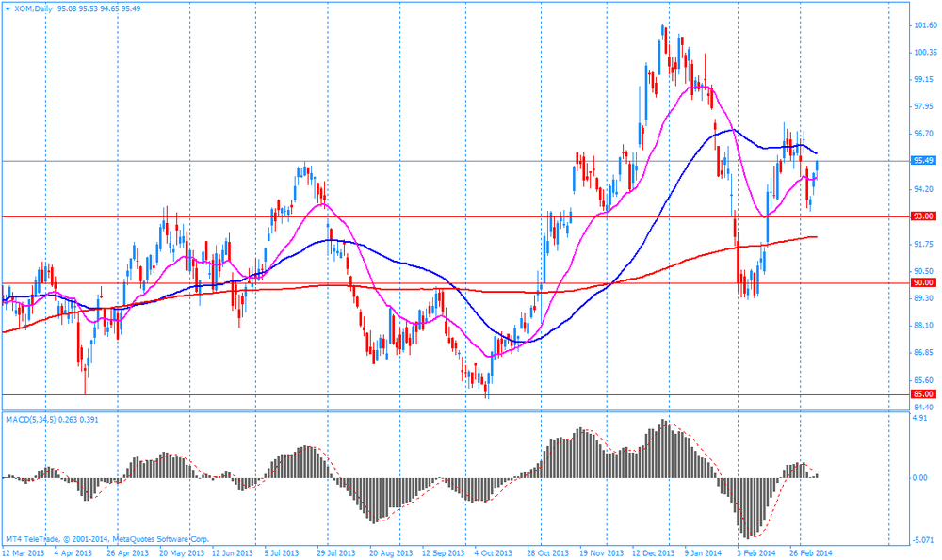The width and height of the screenshot is (942, 560).
Task: Click the 29 Jul 2013 date label
Action: [336, 552]
